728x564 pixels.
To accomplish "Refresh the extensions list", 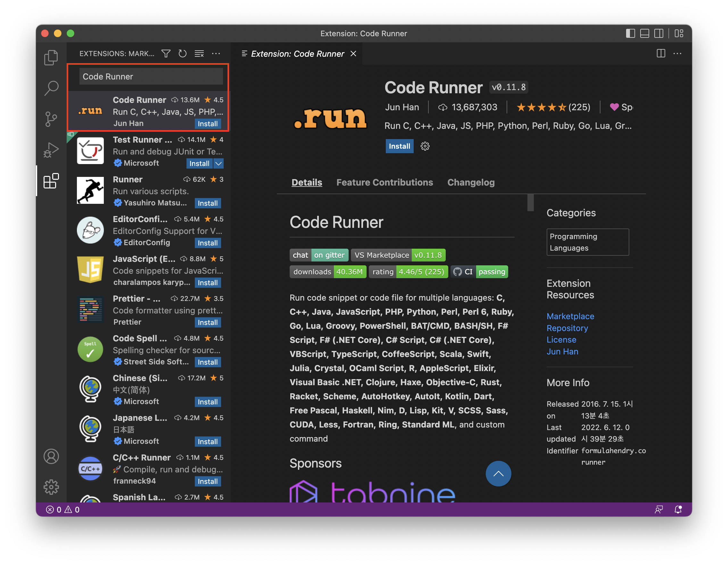I will pyautogui.click(x=182, y=54).
